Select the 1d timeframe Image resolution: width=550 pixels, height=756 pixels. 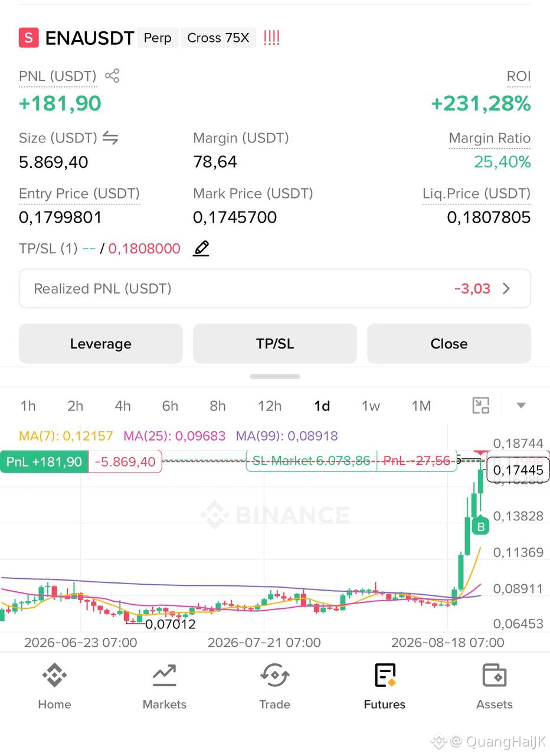322,406
